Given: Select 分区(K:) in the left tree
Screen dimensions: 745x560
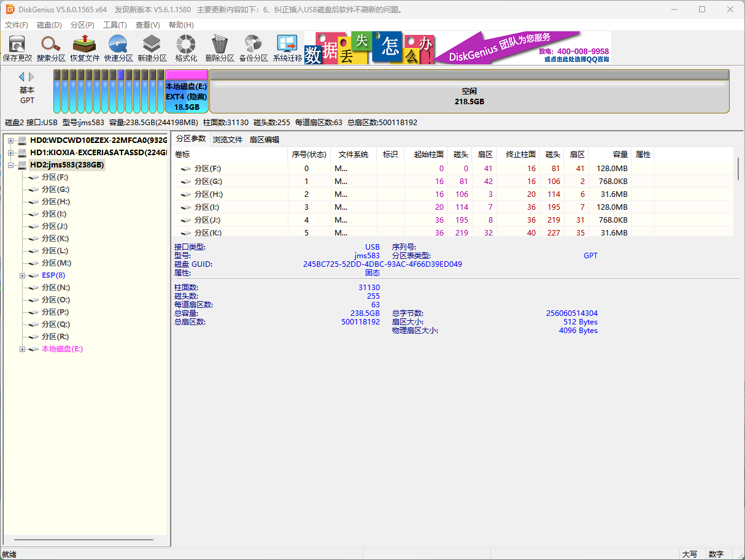Looking at the screenshot, I should coord(55,239).
